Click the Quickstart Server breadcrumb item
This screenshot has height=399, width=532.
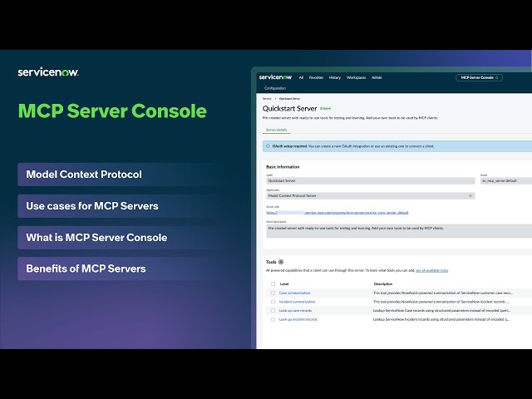click(x=289, y=99)
